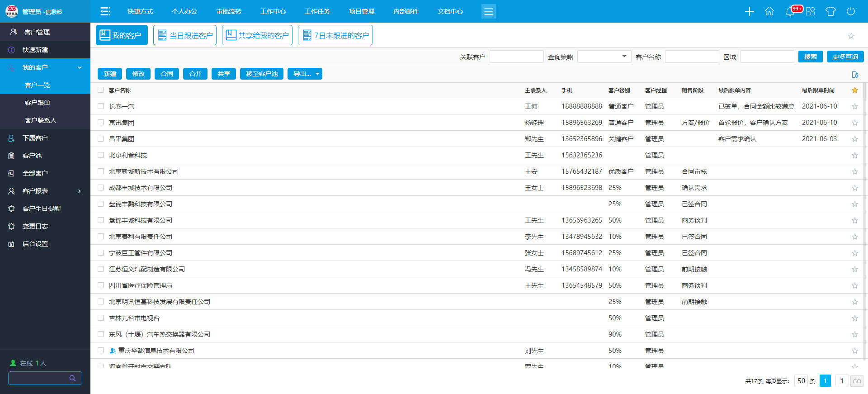
Task: Open the 查询策略 dropdown
Action: 604,57
